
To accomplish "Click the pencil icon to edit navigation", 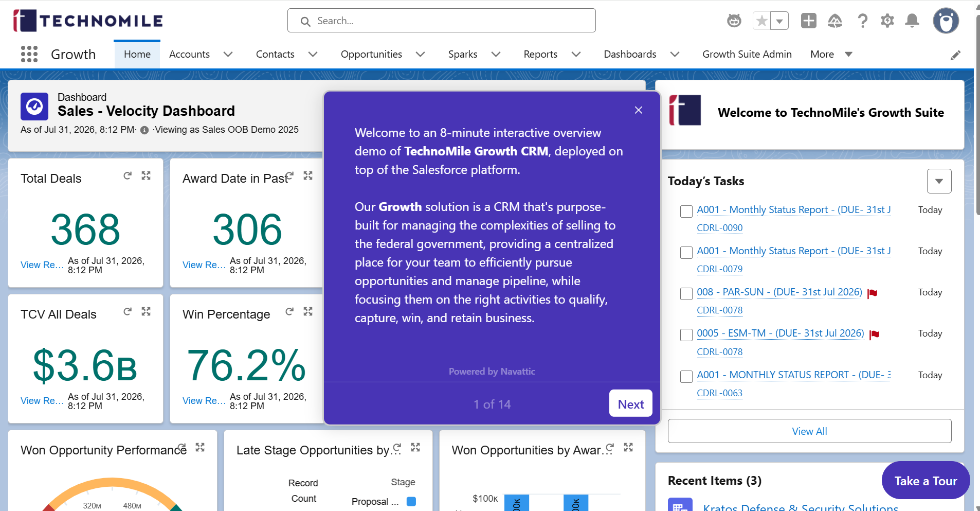I will pyautogui.click(x=955, y=55).
